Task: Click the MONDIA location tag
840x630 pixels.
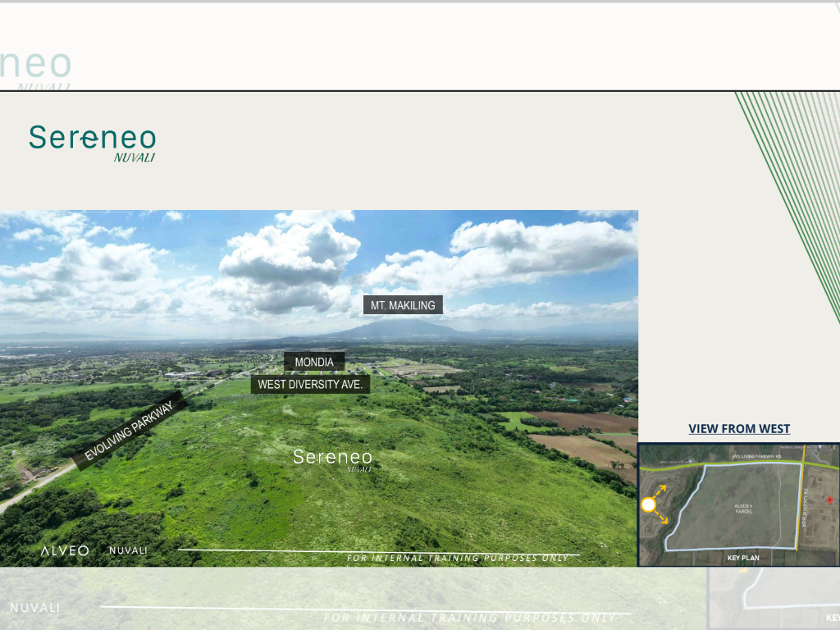Action: (316, 362)
